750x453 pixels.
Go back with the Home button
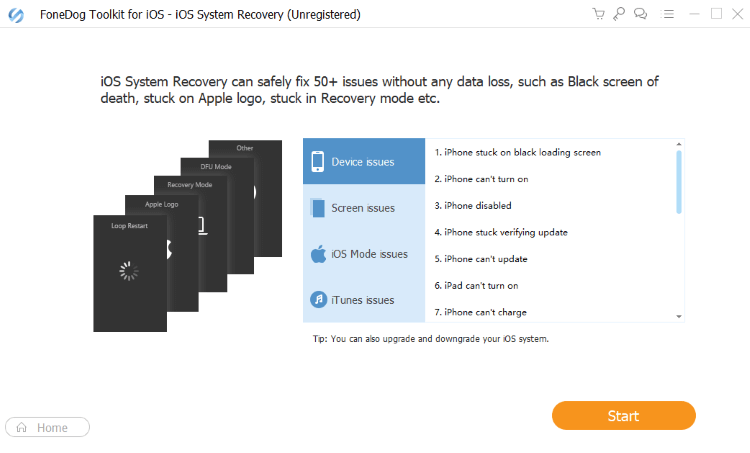47,427
